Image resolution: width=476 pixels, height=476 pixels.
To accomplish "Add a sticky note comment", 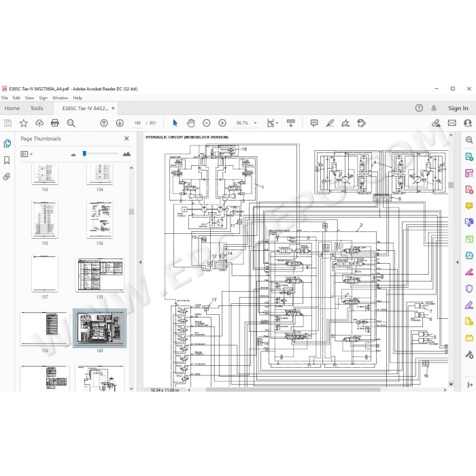I will (314, 123).
